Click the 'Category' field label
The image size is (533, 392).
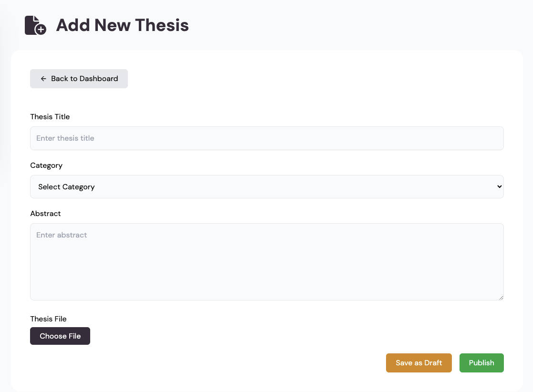coord(46,165)
